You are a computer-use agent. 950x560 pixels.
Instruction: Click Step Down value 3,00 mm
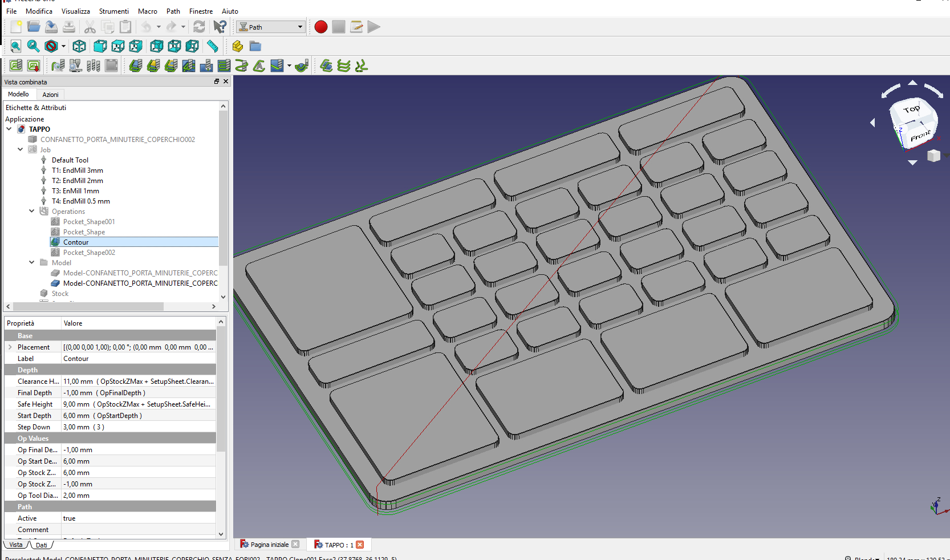click(x=139, y=427)
